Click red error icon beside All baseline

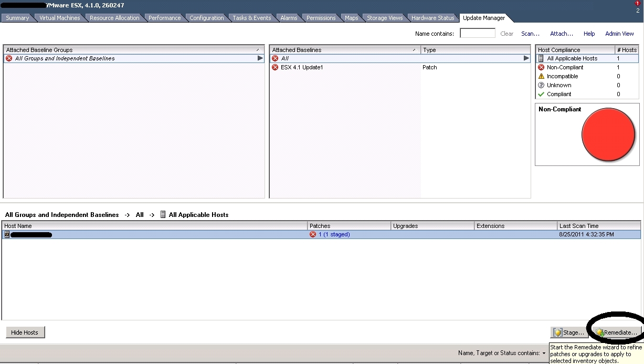click(x=275, y=58)
